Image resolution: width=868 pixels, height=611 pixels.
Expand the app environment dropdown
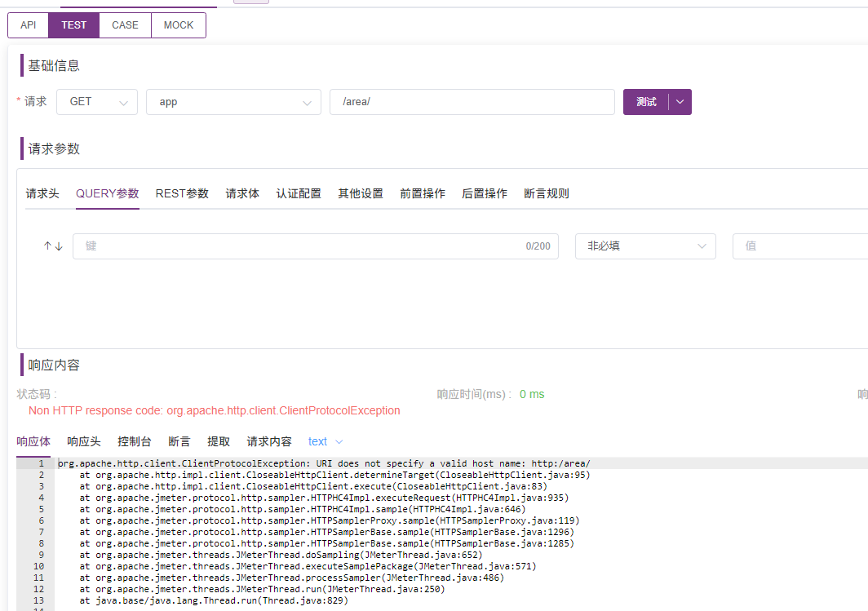coord(233,102)
